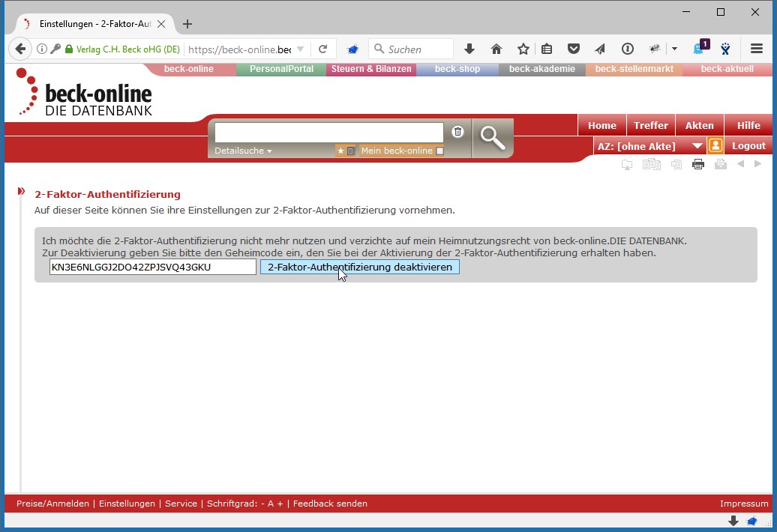Open the beck-aktuell tab
This screenshot has height=532, width=777.
[x=727, y=69]
